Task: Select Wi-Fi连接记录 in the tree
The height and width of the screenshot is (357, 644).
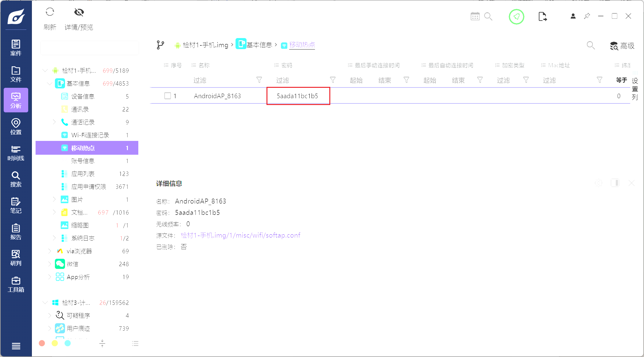Action: pyautogui.click(x=90, y=135)
